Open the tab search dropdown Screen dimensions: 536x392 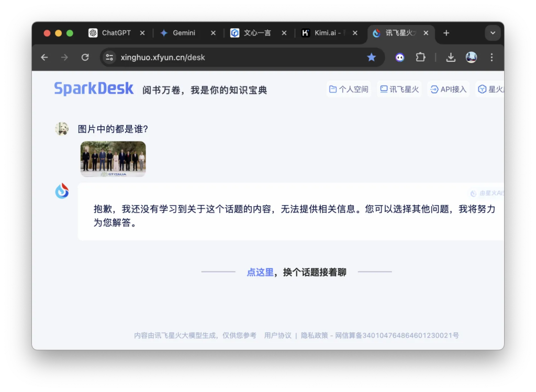tap(493, 33)
